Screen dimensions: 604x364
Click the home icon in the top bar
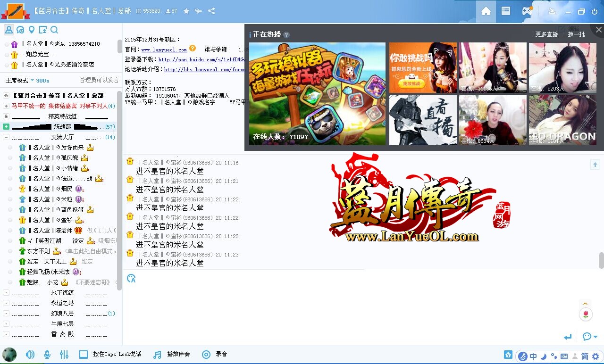pyautogui.click(x=486, y=11)
